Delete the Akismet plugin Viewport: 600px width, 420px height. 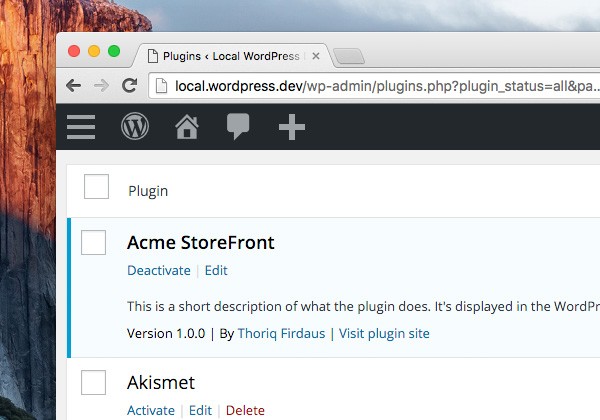(245, 410)
